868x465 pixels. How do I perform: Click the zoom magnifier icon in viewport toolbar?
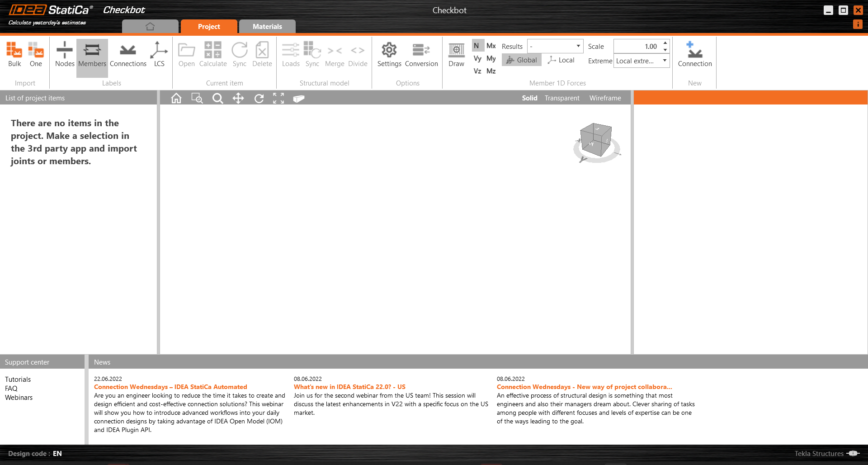(x=218, y=98)
